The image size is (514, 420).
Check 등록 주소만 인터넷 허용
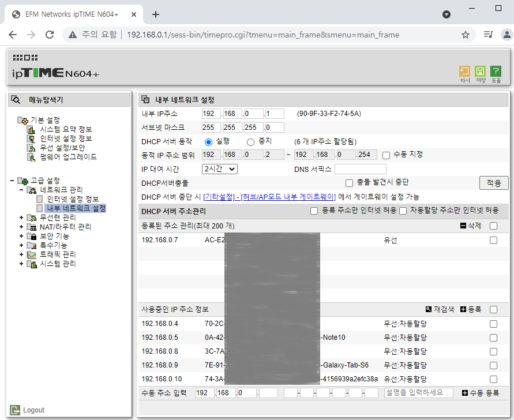pos(314,211)
